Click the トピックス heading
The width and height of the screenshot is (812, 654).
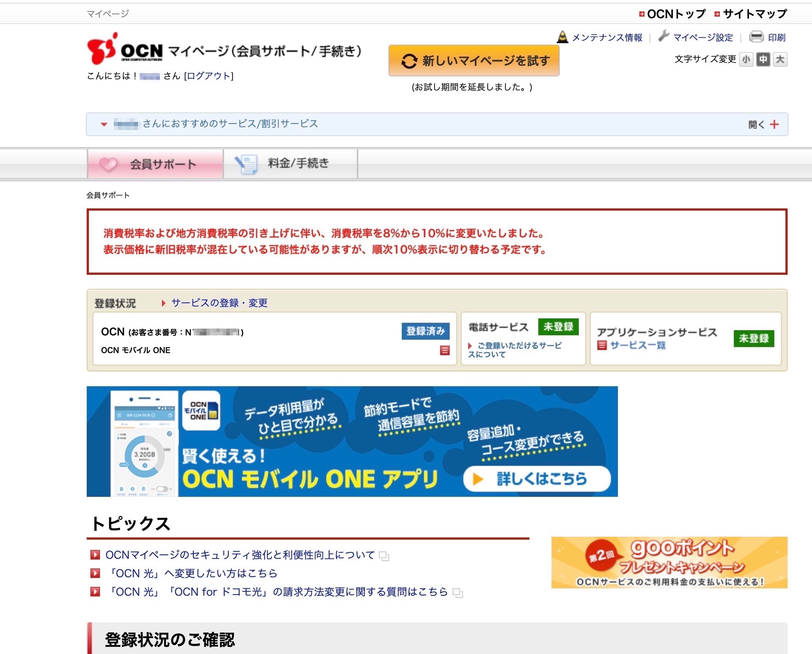click(x=130, y=524)
